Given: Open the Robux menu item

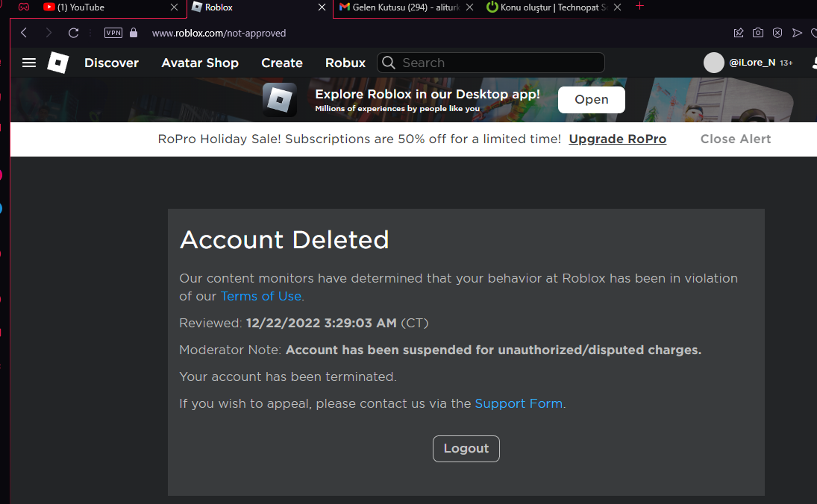Looking at the screenshot, I should coord(345,63).
